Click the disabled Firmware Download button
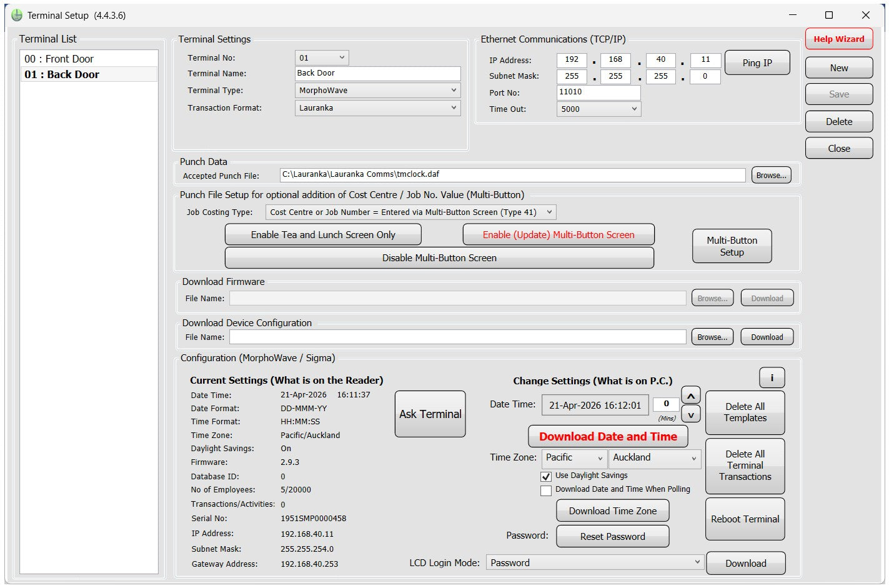The width and height of the screenshot is (889, 588). tap(767, 299)
